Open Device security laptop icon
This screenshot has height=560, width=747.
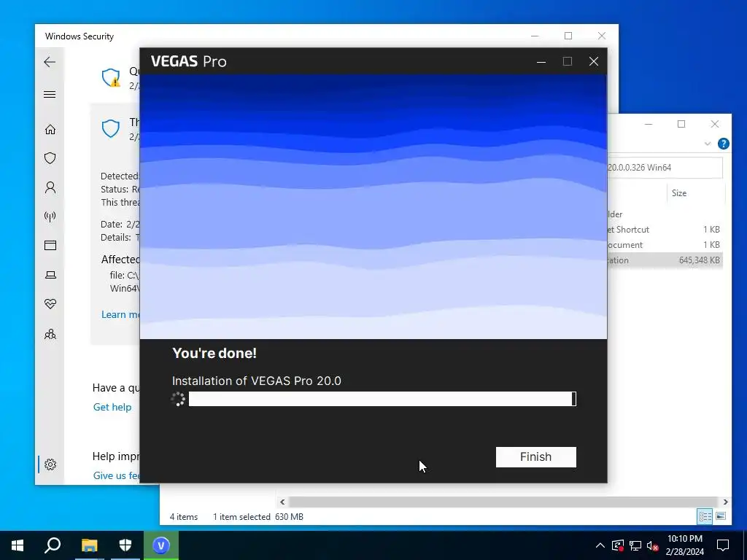point(50,275)
